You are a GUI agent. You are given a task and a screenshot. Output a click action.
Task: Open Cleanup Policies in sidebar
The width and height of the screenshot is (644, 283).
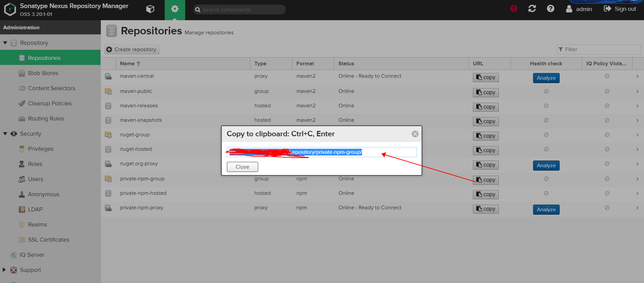coord(50,103)
